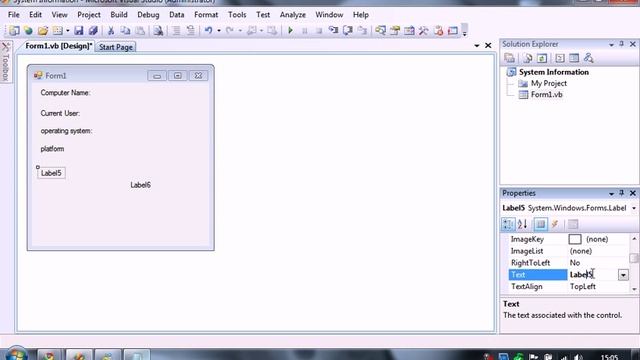640x360 pixels.
Task: Click the Stop Debugging square icon
Action: [x=319, y=31]
